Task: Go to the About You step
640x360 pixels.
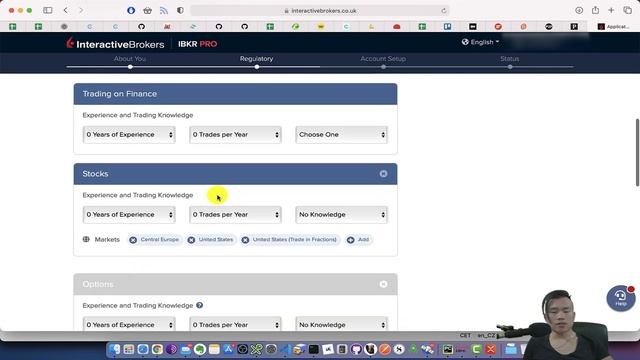Action: 130,59
